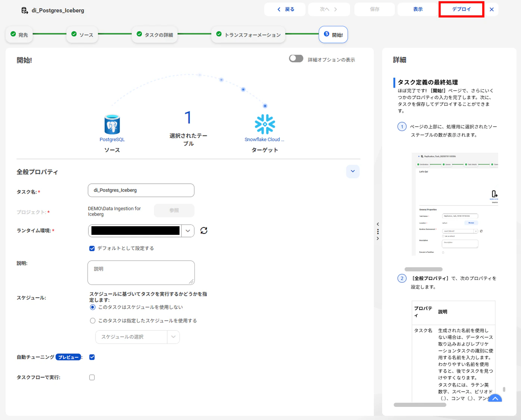
Task: Go to the ソース step
Action: click(82, 35)
